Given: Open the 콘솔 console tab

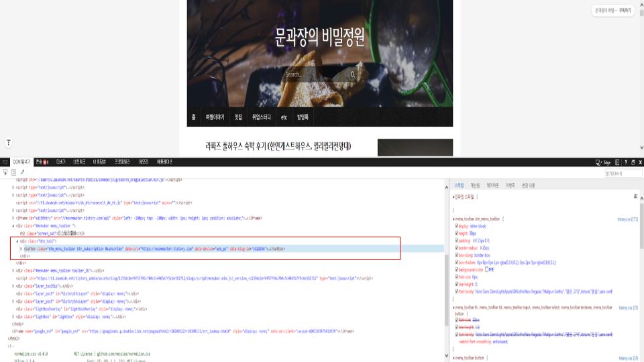Looking at the screenshot, I should (42, 162).
